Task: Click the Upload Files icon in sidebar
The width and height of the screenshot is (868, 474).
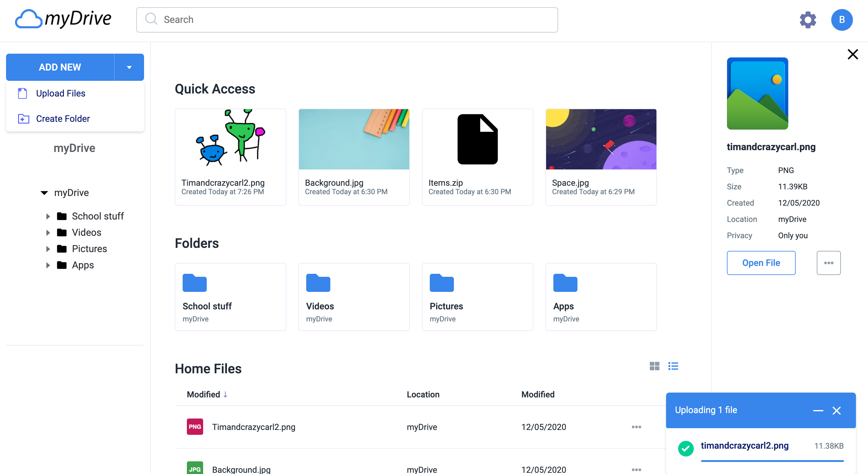Action: click(x=22, y=93)
